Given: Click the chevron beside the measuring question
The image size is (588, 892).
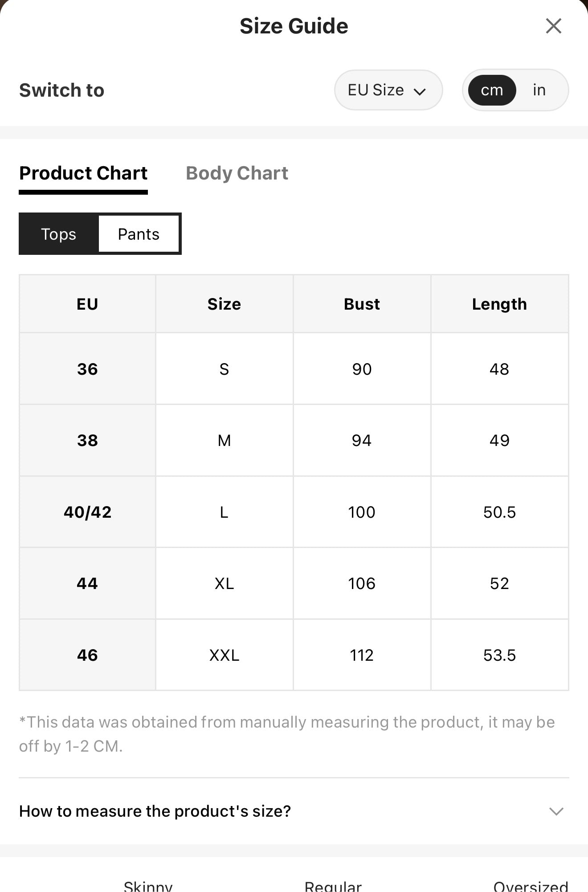Looking at the screenshot, I should (556, 811).
